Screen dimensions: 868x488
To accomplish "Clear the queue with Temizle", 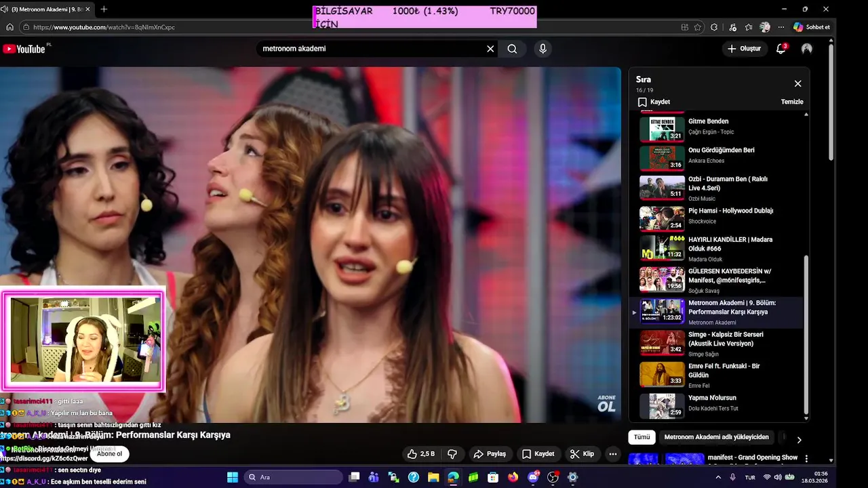I will point(792,102).
